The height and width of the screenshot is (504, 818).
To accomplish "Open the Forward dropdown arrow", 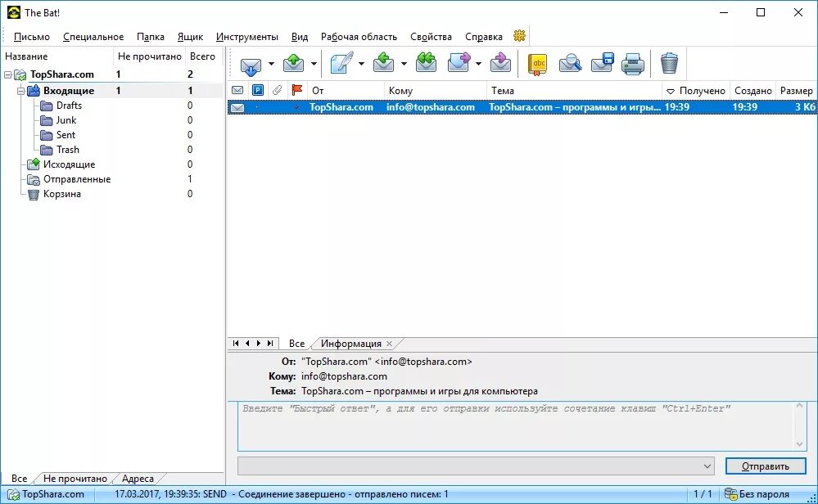I will (x=478, y=64).
